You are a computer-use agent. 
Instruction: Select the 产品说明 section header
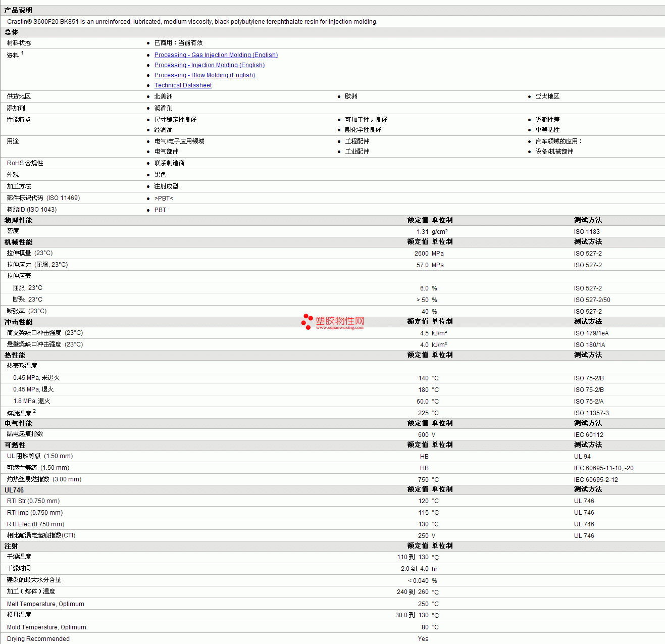[x=18, y=11]
